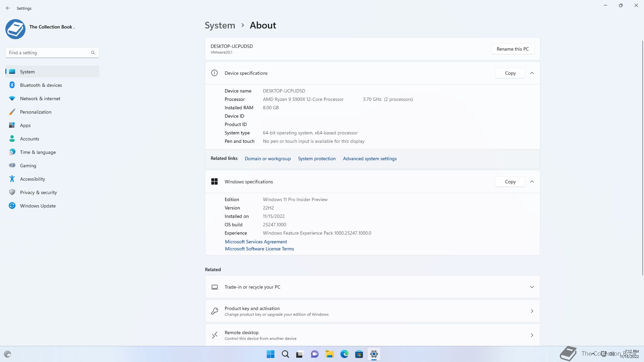This screenshot has width=644, height=362.
Task: Open The Collection Book account avatar
Action: click(15, 29)
